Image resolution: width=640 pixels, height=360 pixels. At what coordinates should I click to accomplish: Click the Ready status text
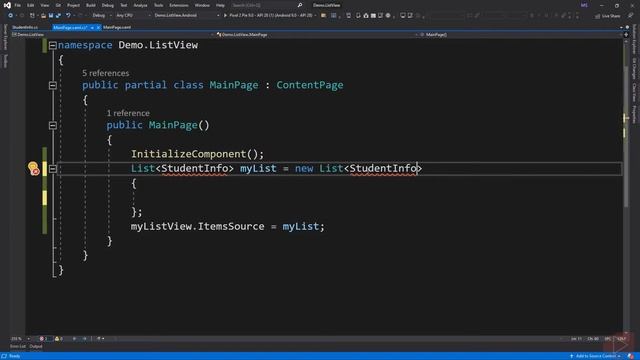(x=15, y=356)
